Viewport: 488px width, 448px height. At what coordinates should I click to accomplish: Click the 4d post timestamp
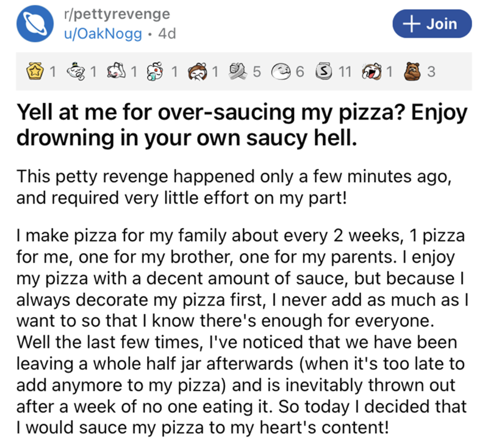[167, 34]
